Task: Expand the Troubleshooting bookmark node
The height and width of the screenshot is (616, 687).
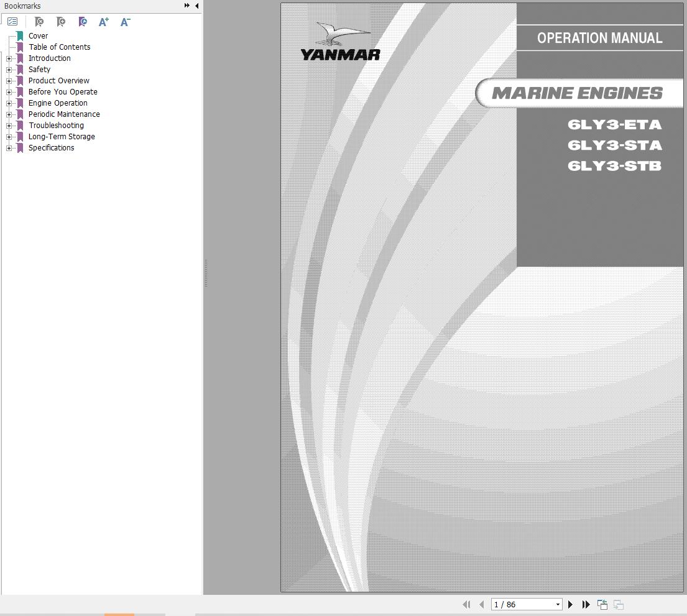Action: (x=8, y=125)
